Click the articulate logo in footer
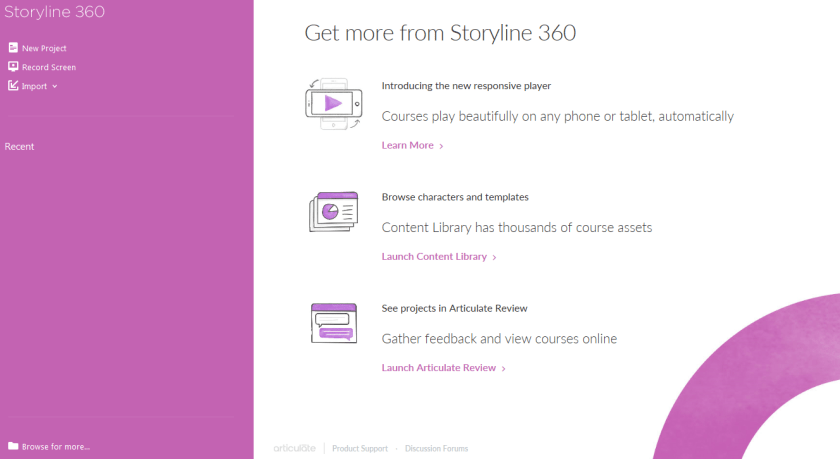This screenshot has height=459, width=840. [x=295, y=448]
